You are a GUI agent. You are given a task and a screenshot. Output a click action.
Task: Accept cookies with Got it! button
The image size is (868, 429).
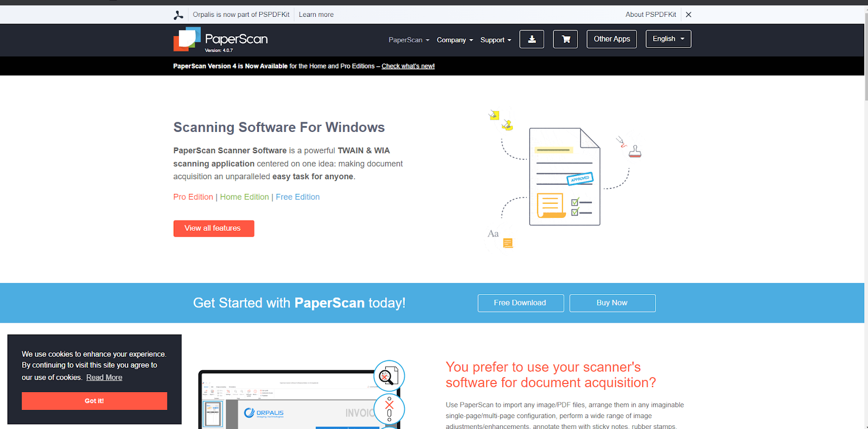click(x=94, y=401)
